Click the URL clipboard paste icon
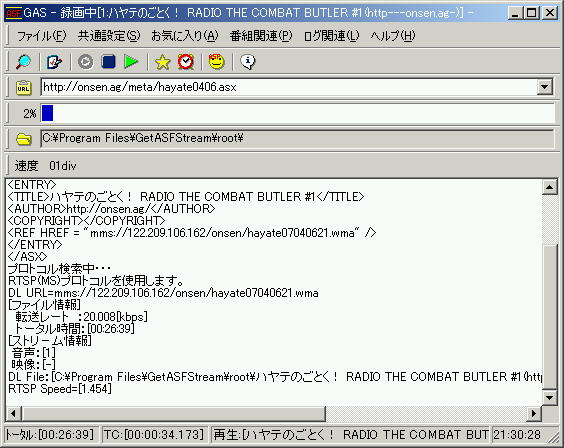Viewport: 564px width, 448px height. tap(23, 87)
